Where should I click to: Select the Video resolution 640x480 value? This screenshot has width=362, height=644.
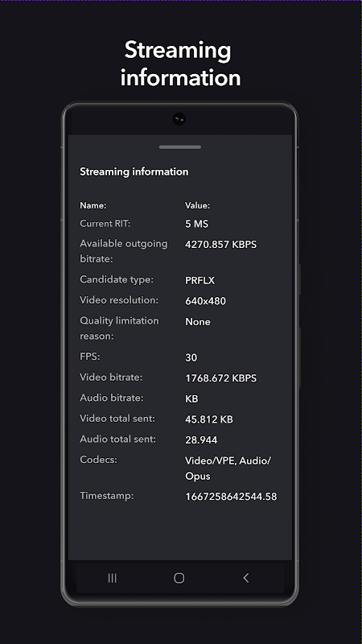[205, 301]
